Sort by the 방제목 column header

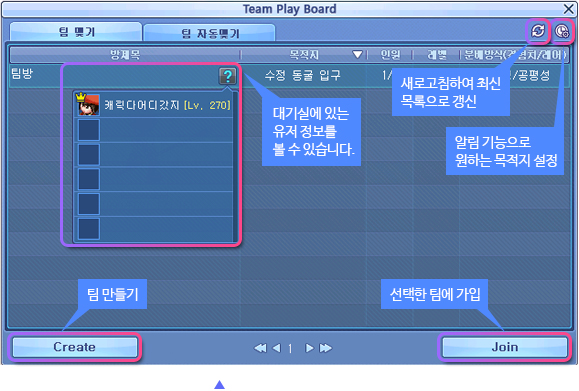click(x=125, y=55)
